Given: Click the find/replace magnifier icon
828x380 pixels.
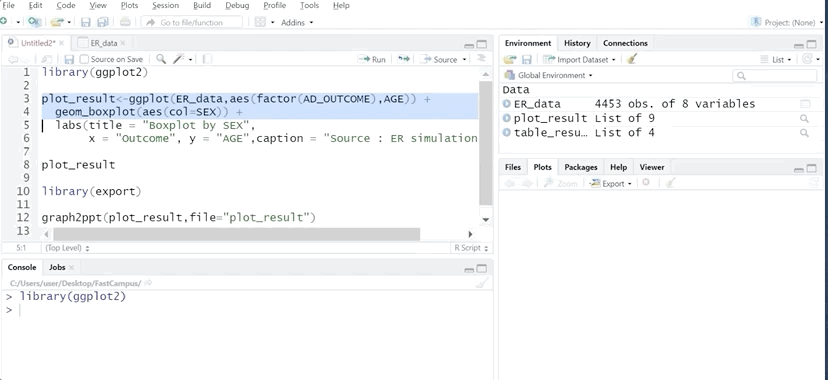Looking at the screenshot, I should pyautogui.click(x=161, y=59).
